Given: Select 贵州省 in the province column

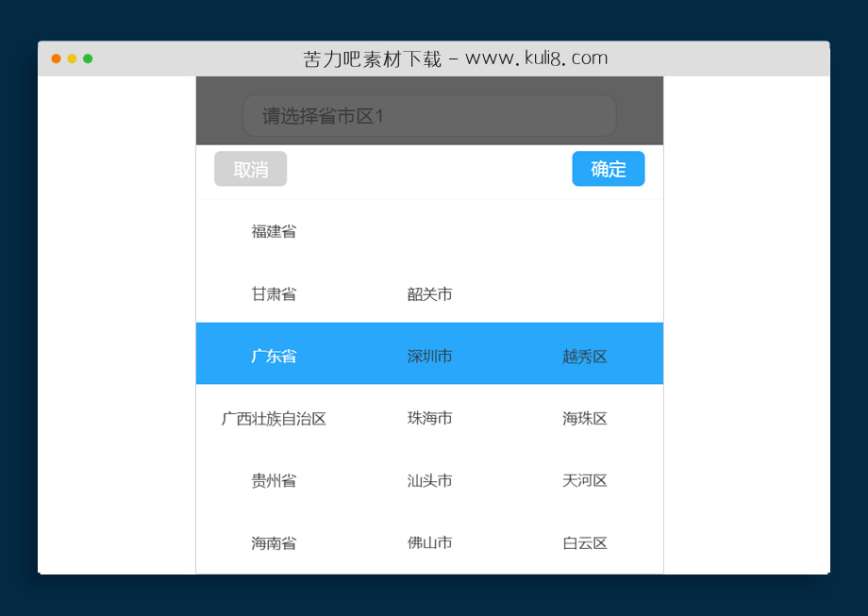Looking at the screenshot, I should (x=274, y=480).
